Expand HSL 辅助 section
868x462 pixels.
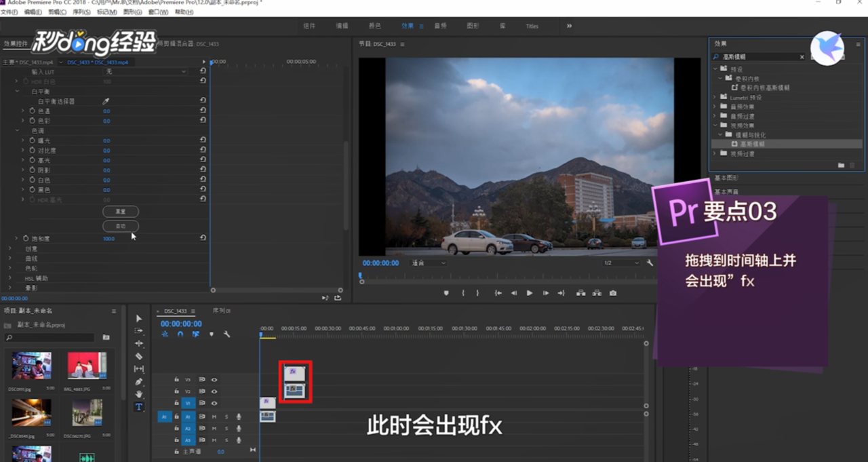10,278
